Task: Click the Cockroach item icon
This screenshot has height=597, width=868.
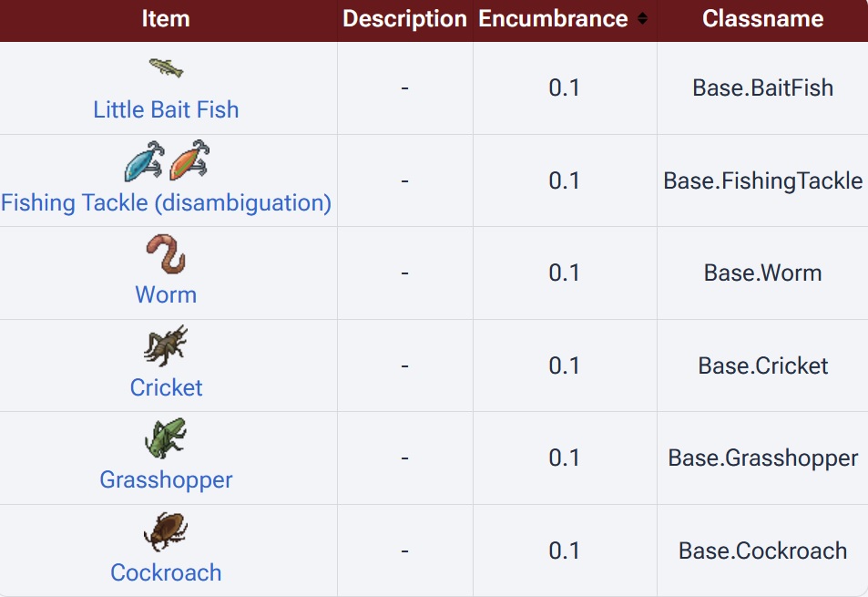Action: (166, 531)
